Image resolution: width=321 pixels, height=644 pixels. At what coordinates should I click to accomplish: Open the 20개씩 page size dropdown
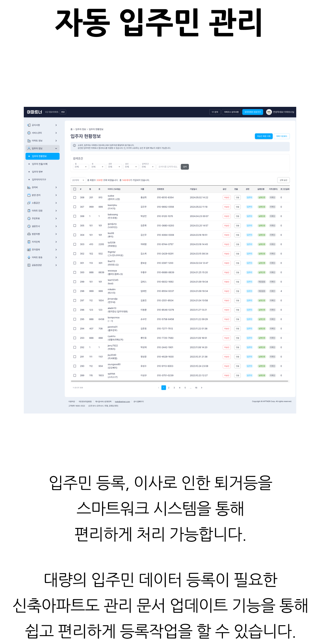[78, 180]
